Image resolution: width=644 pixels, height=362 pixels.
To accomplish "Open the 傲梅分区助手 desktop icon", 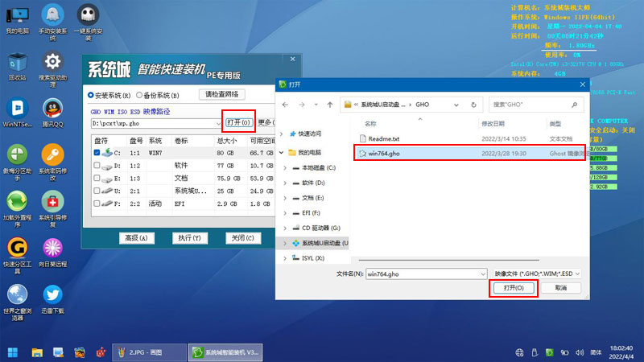I will (x=17, y=162).
